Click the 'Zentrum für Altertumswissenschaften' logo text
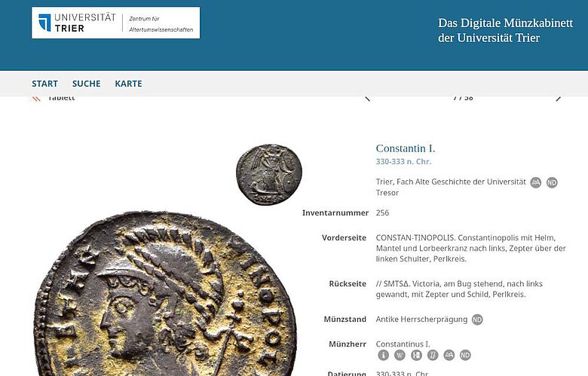This screenshot has height=376, width=588. pyautogui.click(x=161, y=23)
